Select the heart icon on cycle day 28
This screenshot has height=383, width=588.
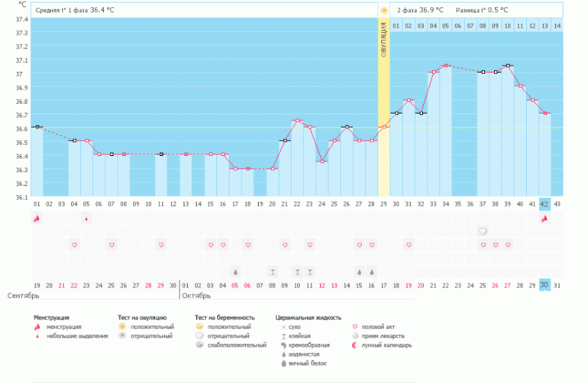tap(372, 245)
